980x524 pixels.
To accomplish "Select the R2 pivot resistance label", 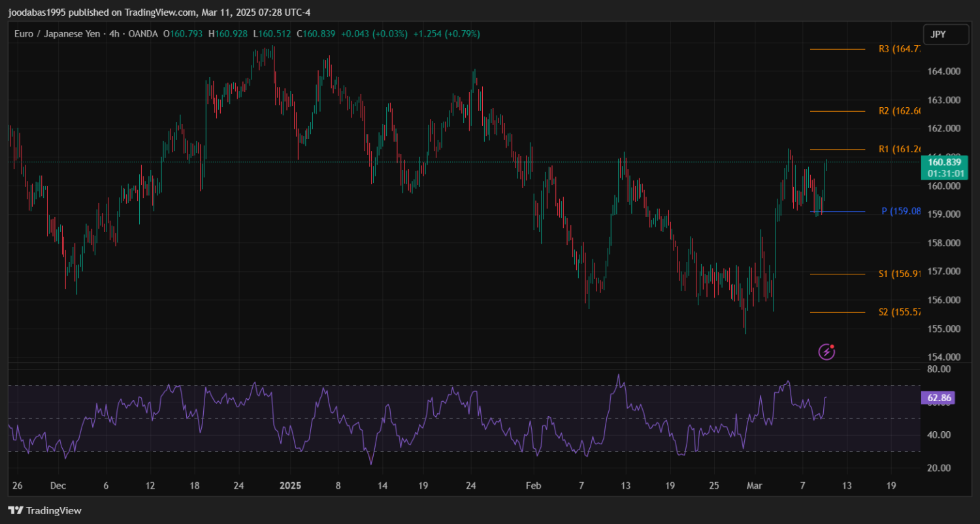I will click(x=899, y=111).
